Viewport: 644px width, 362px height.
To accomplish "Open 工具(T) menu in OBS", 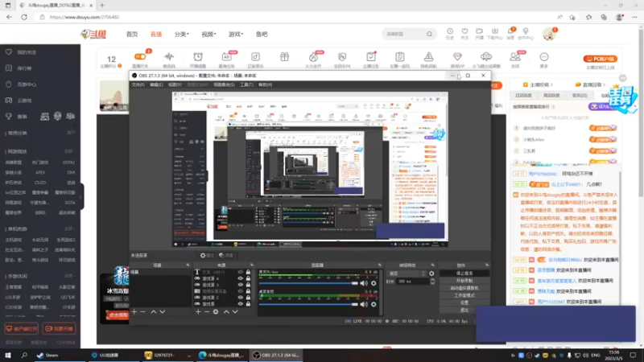I will point(246,84).
